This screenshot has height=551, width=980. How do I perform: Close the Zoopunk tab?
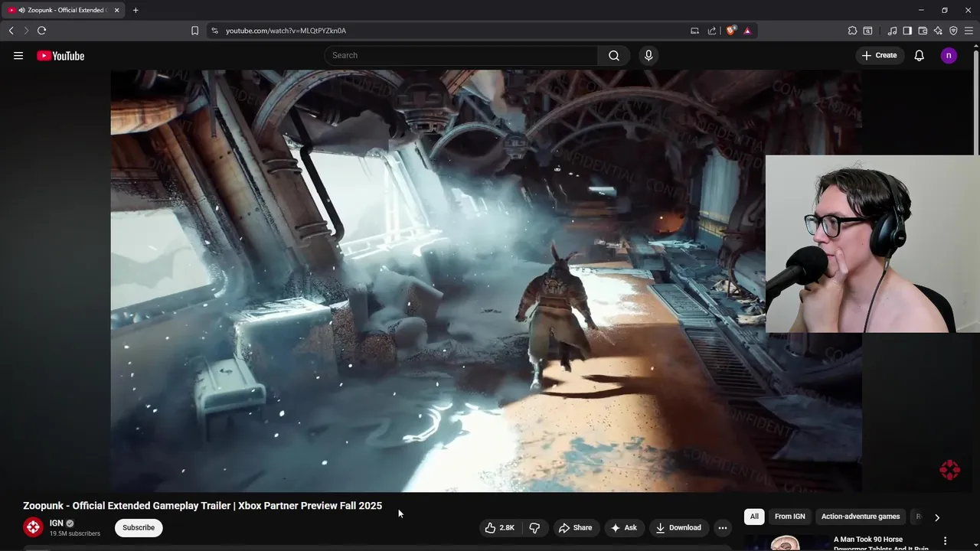tap(116, 10)
